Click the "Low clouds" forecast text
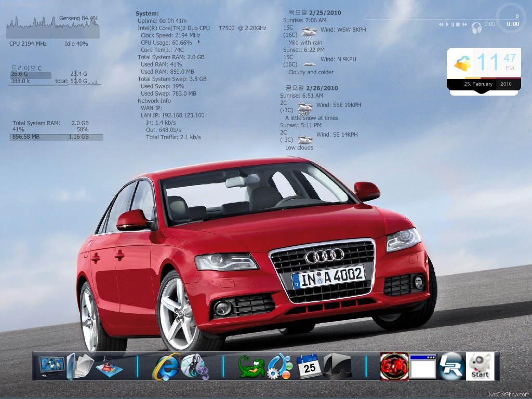The image size is (532, 399). click(x=299, y=148)
